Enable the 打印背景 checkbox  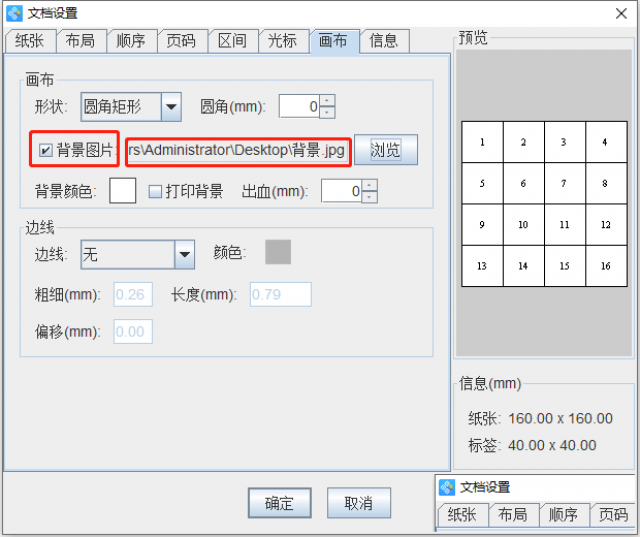click(155, 191)
